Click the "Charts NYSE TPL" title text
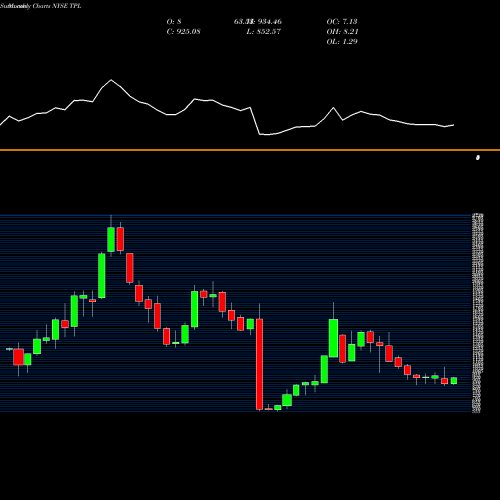The image size is (500, 500). pyautogui.click(x=57, y=6)
